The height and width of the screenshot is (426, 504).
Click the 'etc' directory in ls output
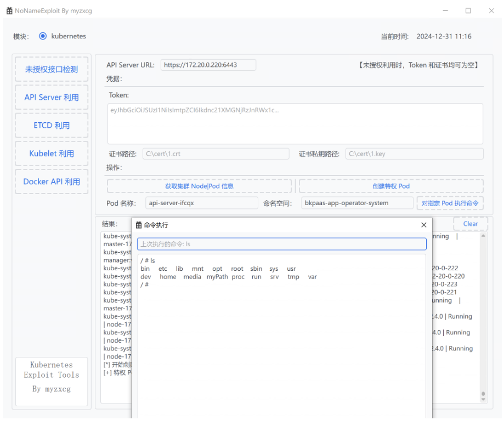[x=163, y=269]
